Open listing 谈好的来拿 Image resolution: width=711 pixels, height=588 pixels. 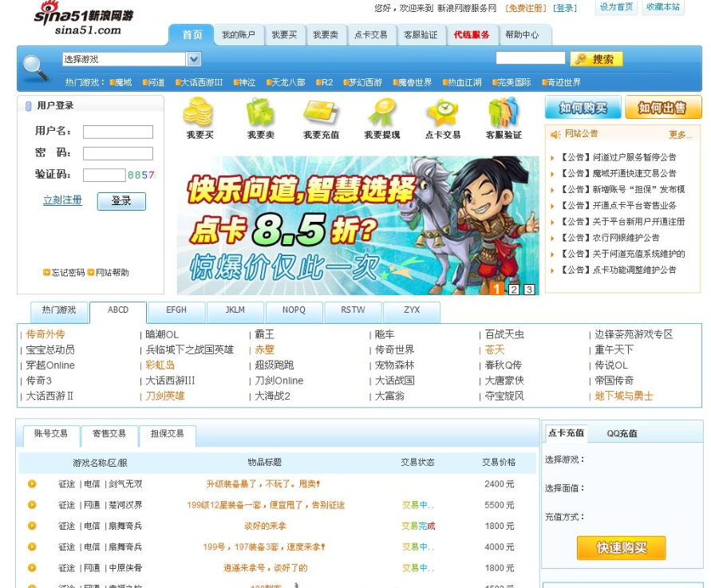(x=265, y=526)
